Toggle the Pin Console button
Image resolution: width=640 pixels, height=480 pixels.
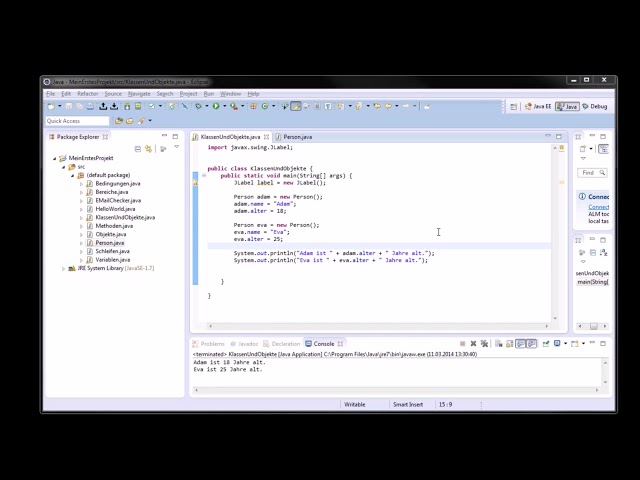(546, 344)
